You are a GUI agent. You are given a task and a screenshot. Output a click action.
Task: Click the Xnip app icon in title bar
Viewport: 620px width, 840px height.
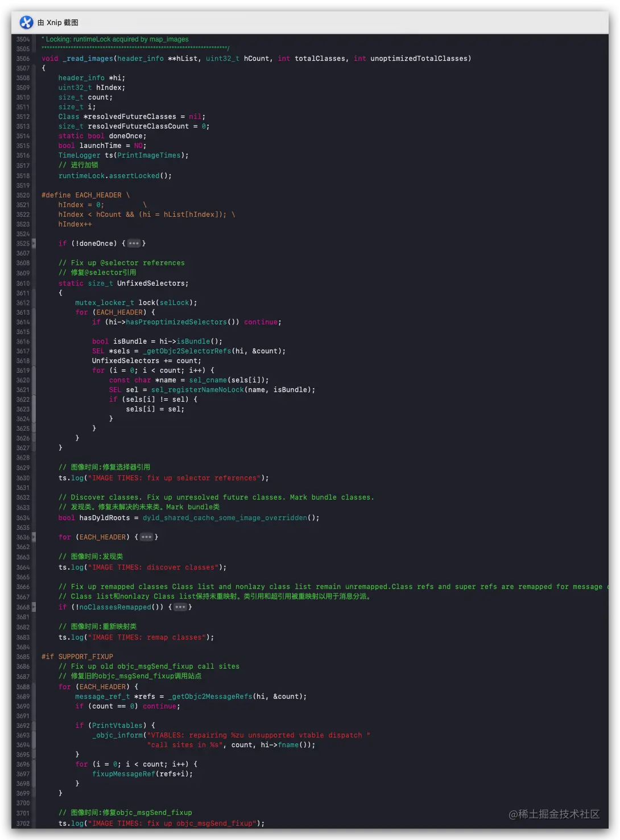[26, 22]
